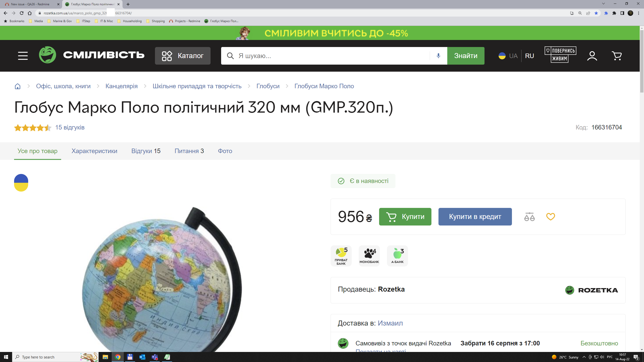The width and height of the screenshot is (644, 362).
Task: Open the Відгуки 15 tab
Action: (x=146, y=151)
